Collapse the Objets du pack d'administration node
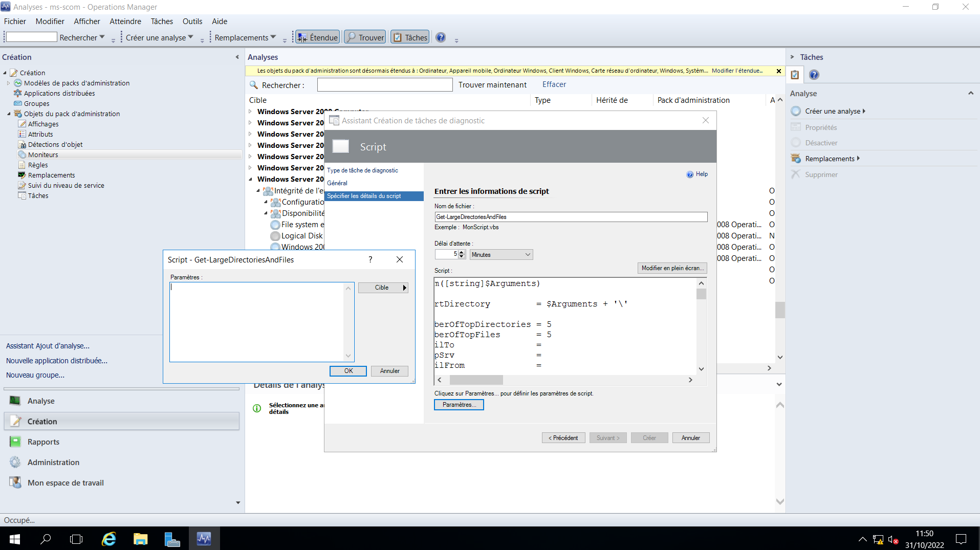The image size is (980, 550). [9, 114]
